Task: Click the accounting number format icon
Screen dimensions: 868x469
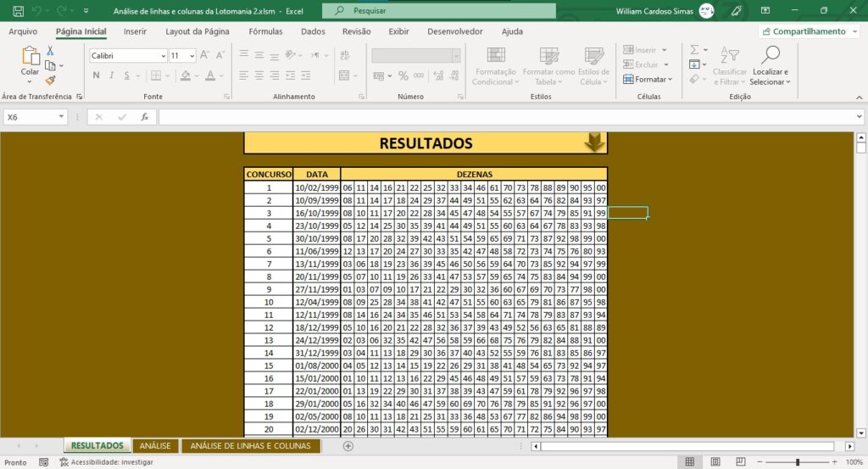Action: coord(379,75)
